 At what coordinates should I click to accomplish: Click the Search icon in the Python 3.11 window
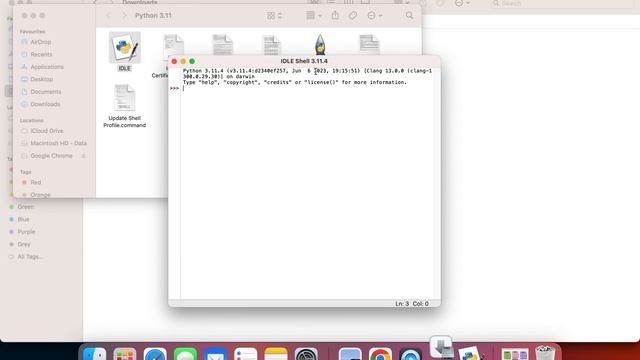(x=409, y=16)
